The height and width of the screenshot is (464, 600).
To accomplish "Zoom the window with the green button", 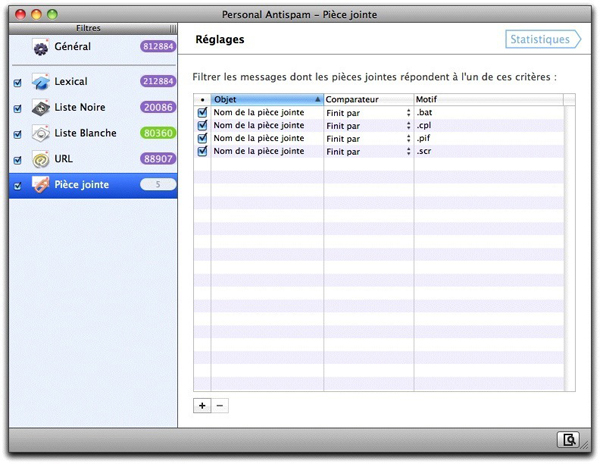I will pos(52,15).
